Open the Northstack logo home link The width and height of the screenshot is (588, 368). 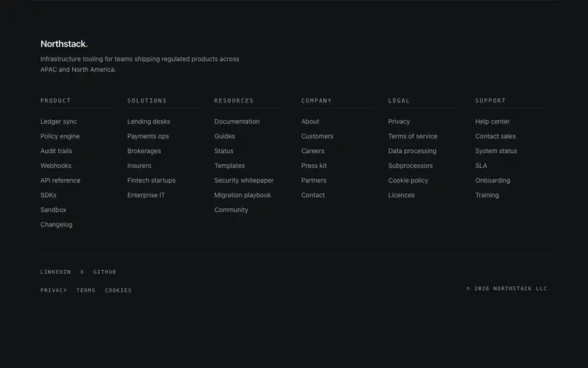point(64,44)
